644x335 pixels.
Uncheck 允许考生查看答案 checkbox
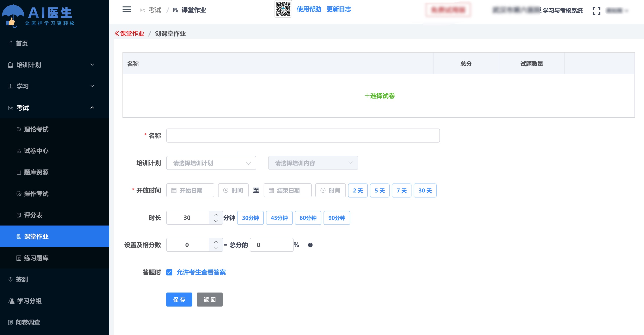169,272
